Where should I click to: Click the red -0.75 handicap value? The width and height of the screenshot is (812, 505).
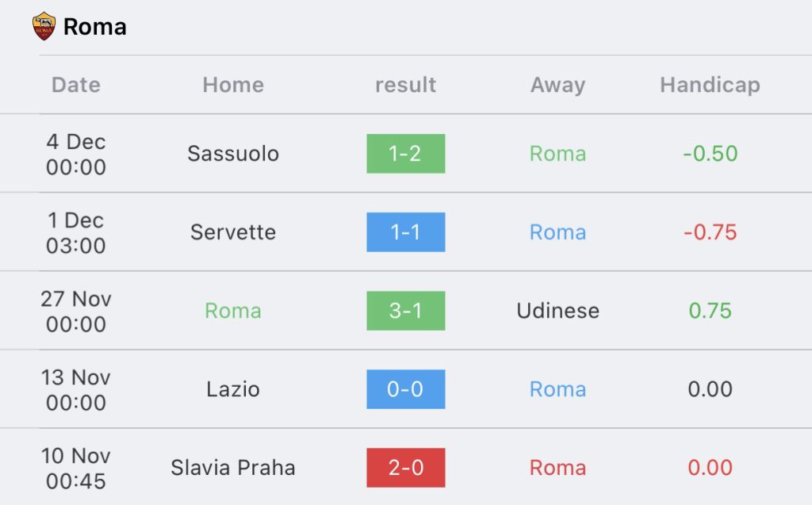tap(710, 232)
